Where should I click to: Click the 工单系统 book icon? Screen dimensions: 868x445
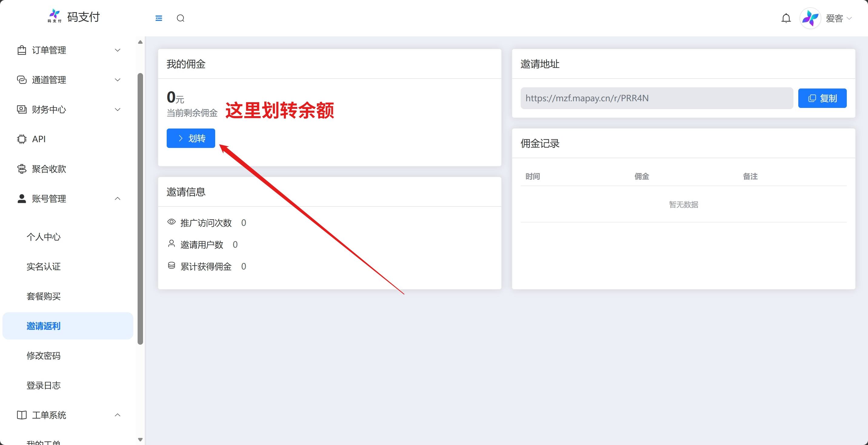point(22,415)
